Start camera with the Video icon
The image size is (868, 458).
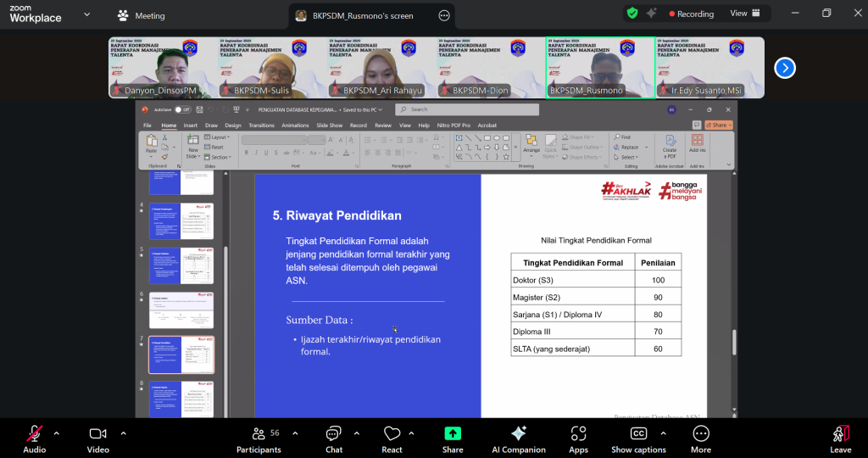pyautogui.click(x=98, y=433)
